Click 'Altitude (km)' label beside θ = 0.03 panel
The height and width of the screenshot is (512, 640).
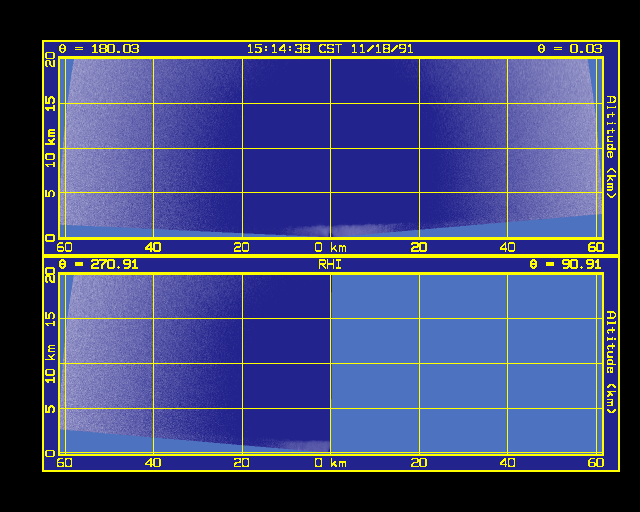coord(611,147)
